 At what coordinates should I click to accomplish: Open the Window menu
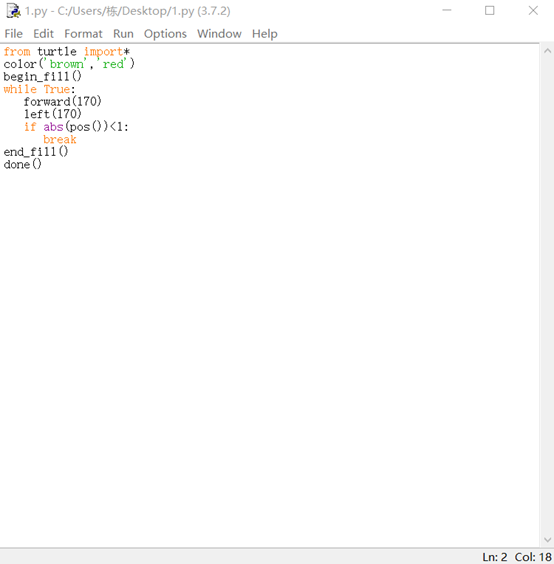point(219,34)
